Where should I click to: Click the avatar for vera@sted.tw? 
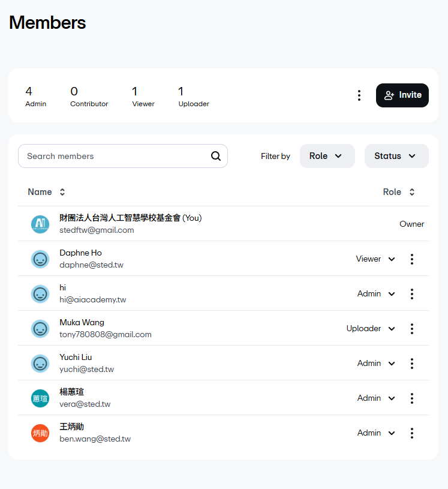(40, 398)
